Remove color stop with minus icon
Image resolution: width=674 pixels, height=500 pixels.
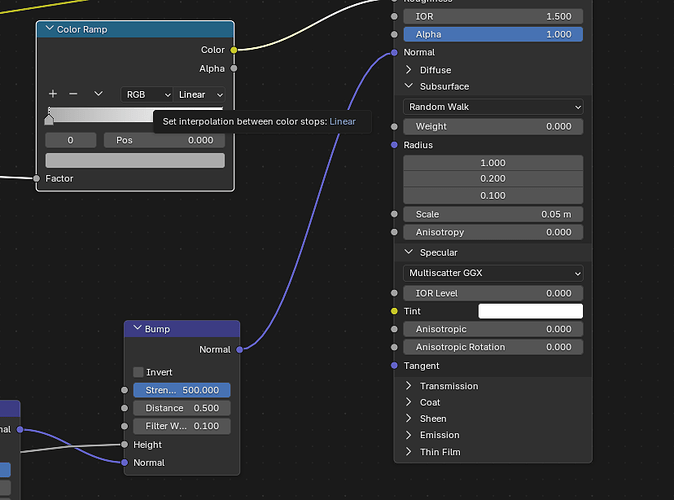(74, 94)
